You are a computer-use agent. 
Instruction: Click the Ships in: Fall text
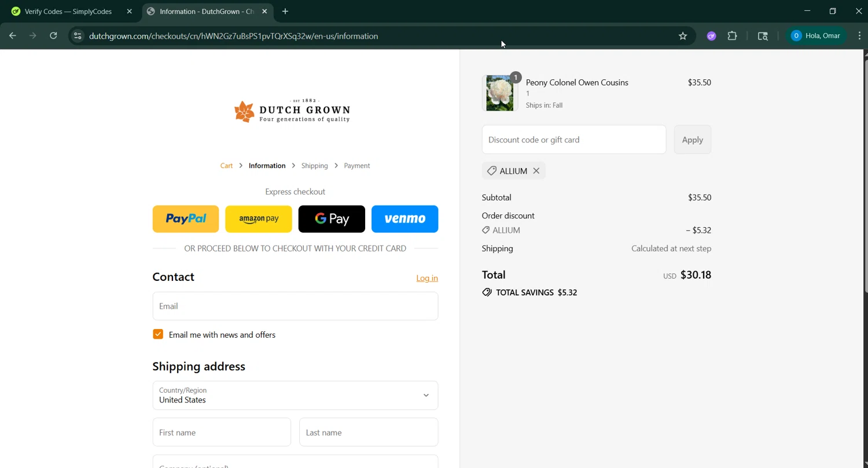point(544,105)
